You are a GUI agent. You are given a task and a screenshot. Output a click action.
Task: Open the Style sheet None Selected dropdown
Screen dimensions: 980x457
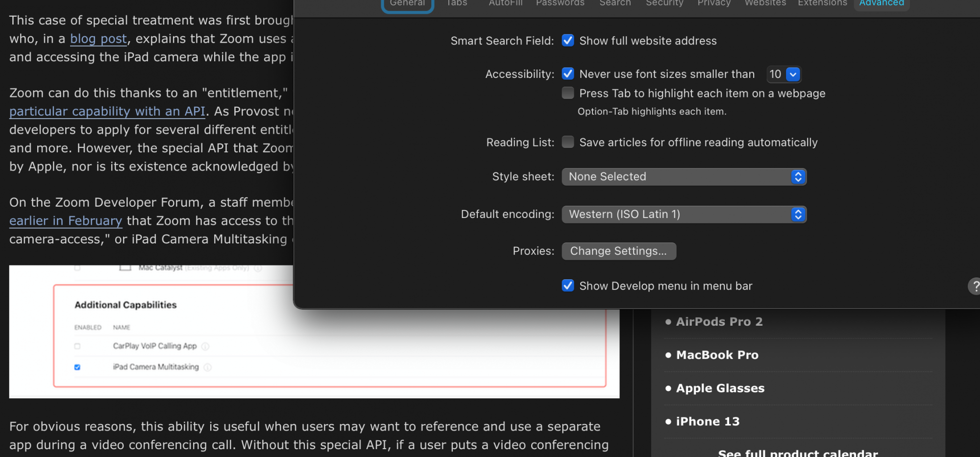[x=684, y=177]
